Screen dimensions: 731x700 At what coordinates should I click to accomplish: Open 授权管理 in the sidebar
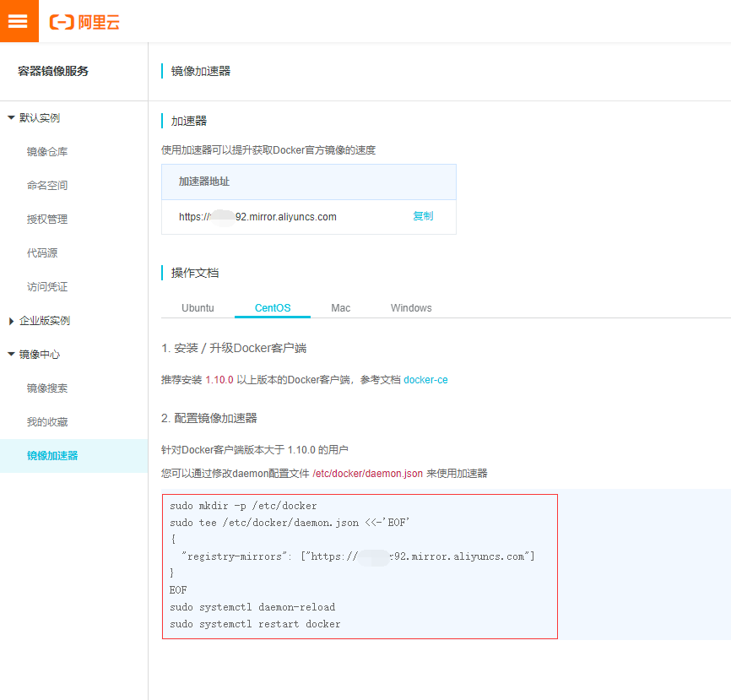(47, 219)
